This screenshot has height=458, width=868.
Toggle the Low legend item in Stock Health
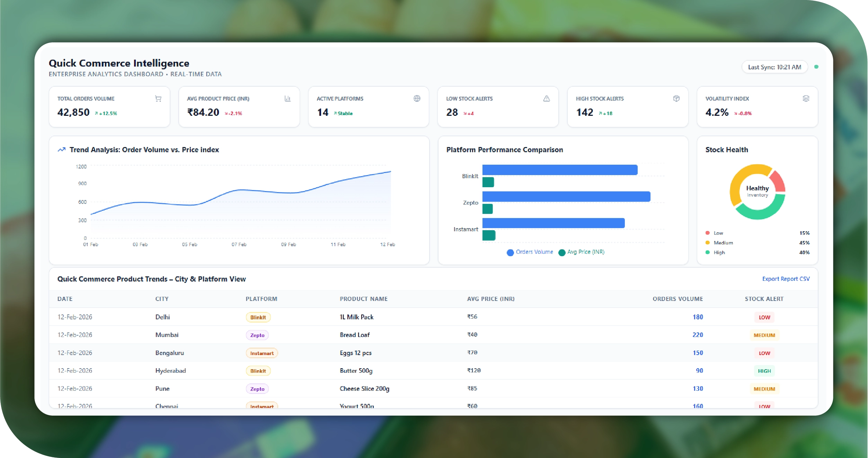coord(718,233)
